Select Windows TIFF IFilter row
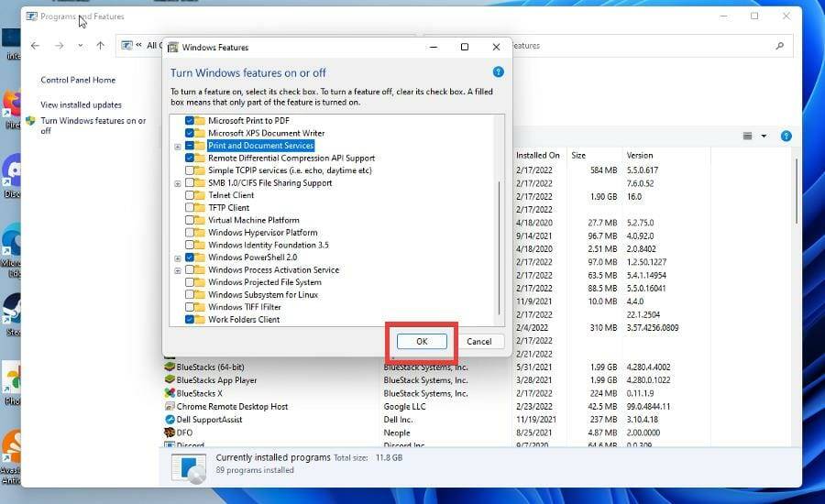 click(x=244, y=307)
